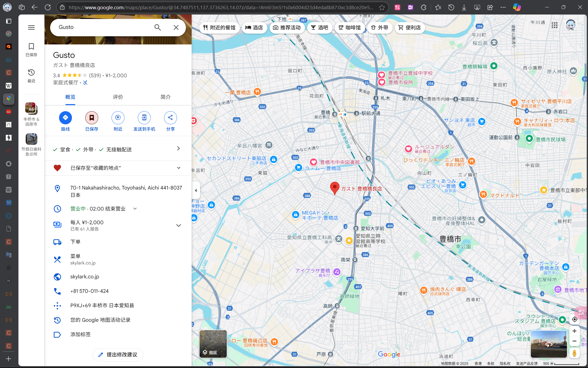The height and width of the screenshot is (368, 588).
Task: Switch to the 评价 reviews tab
Action: click(x=118, y=97)
